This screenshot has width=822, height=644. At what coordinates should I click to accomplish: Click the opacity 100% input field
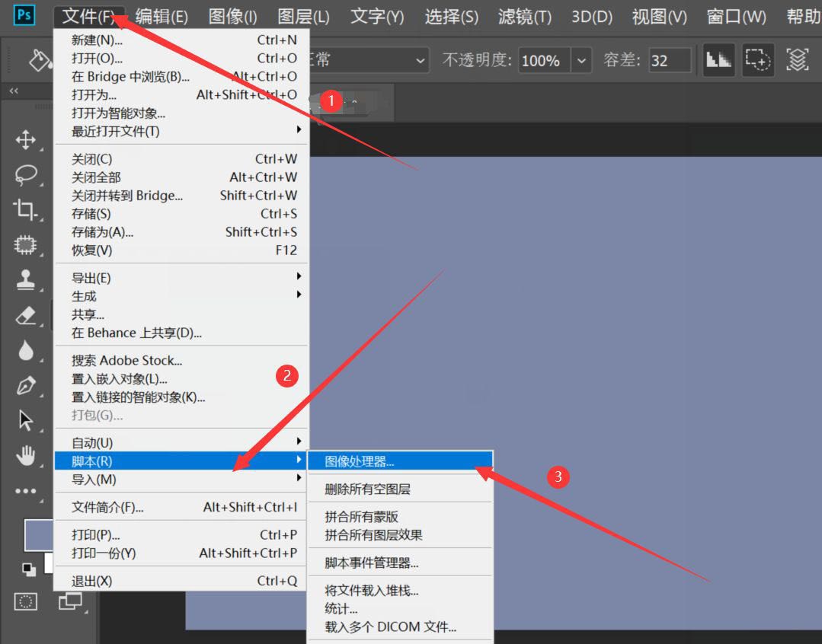pyautogui.click(x=545, y=60)
